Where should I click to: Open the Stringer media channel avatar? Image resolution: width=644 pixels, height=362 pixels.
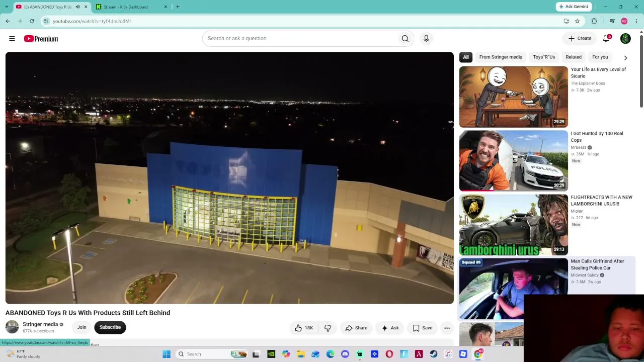[12, 327]
